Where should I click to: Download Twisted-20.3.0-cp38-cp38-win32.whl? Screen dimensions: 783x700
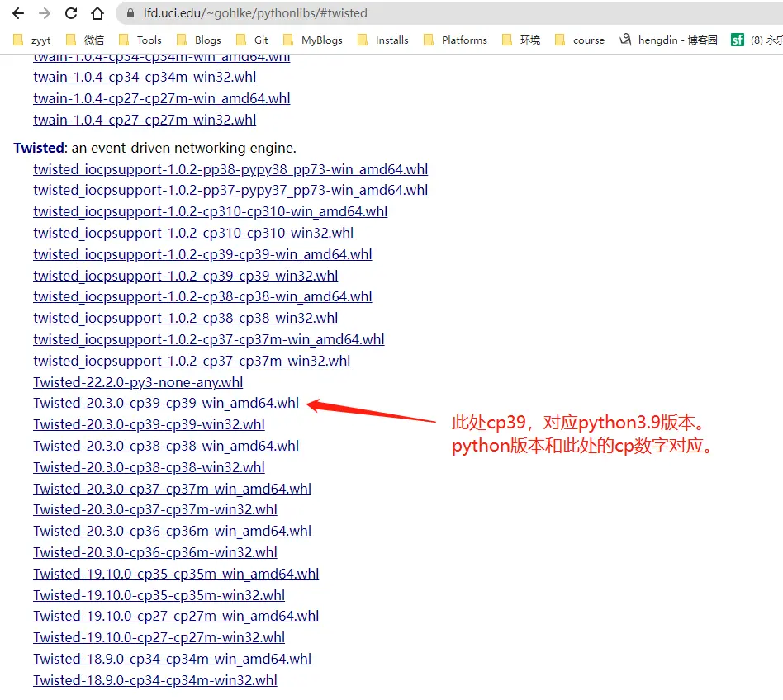tap(149, 467)
